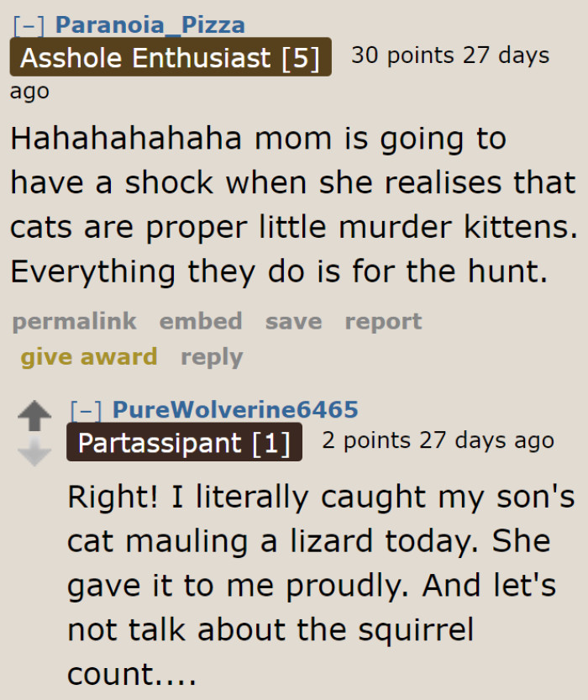Reply to Paranoia_Pizza's comment
588x700 pixels.
(211, 356)
